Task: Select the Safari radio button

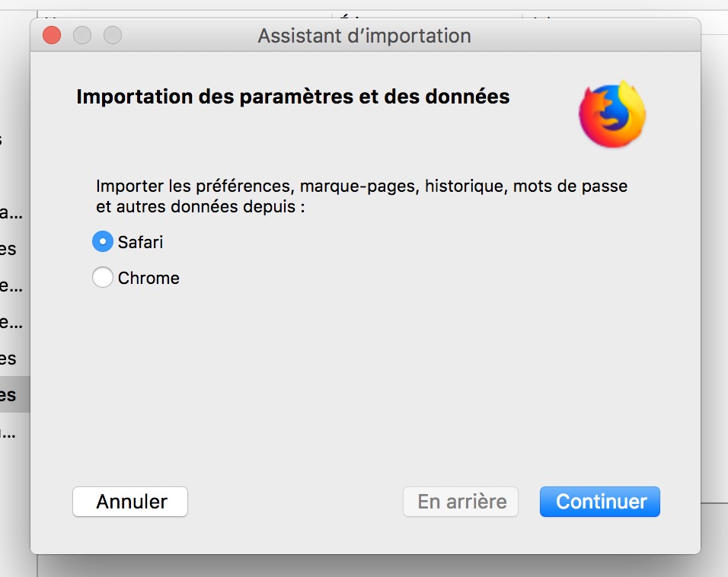Action: pos(103,242)
